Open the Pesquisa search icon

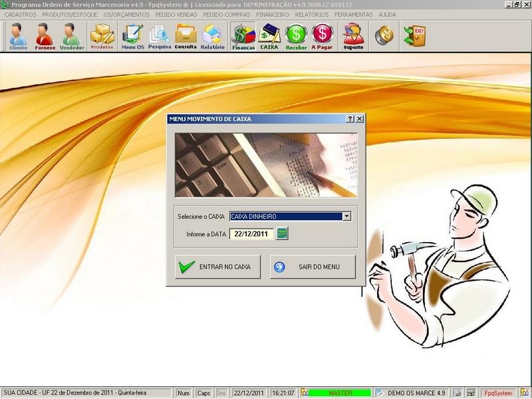pos(160,37)
